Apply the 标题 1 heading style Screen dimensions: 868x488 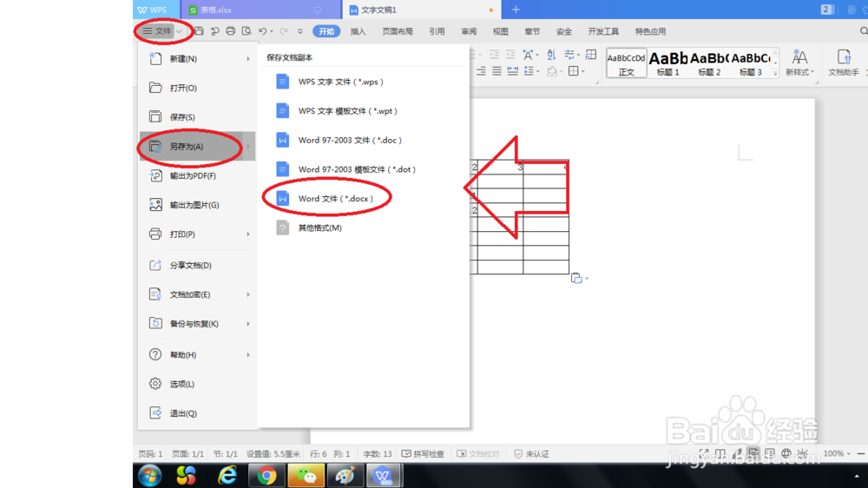(x=668, y=63)
